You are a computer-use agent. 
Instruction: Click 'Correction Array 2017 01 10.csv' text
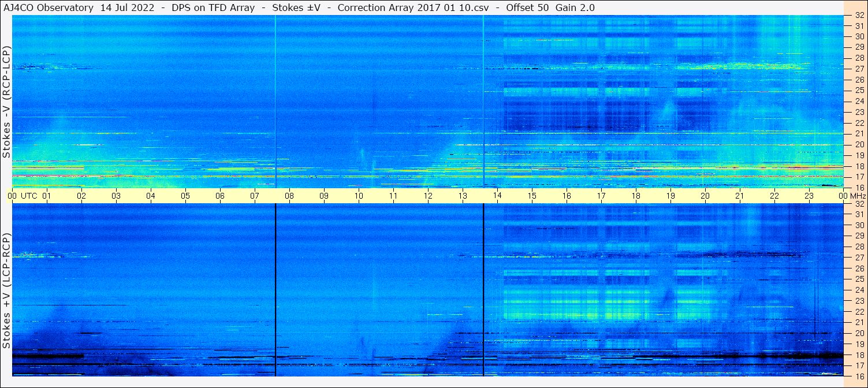click(413, 8)
